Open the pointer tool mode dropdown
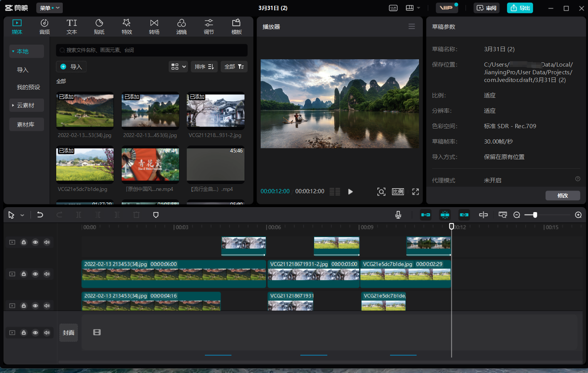This screenshot has height=373, width=588. click(22, 215)
